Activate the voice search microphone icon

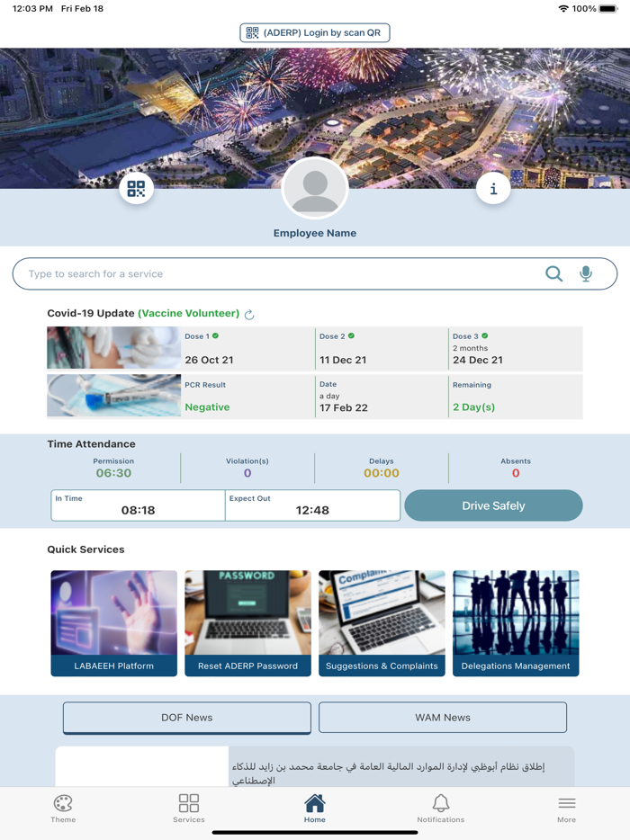click(586, 273)
